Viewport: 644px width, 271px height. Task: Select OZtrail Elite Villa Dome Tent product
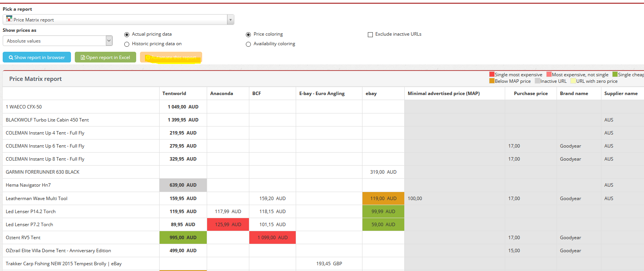coord(58,251)
